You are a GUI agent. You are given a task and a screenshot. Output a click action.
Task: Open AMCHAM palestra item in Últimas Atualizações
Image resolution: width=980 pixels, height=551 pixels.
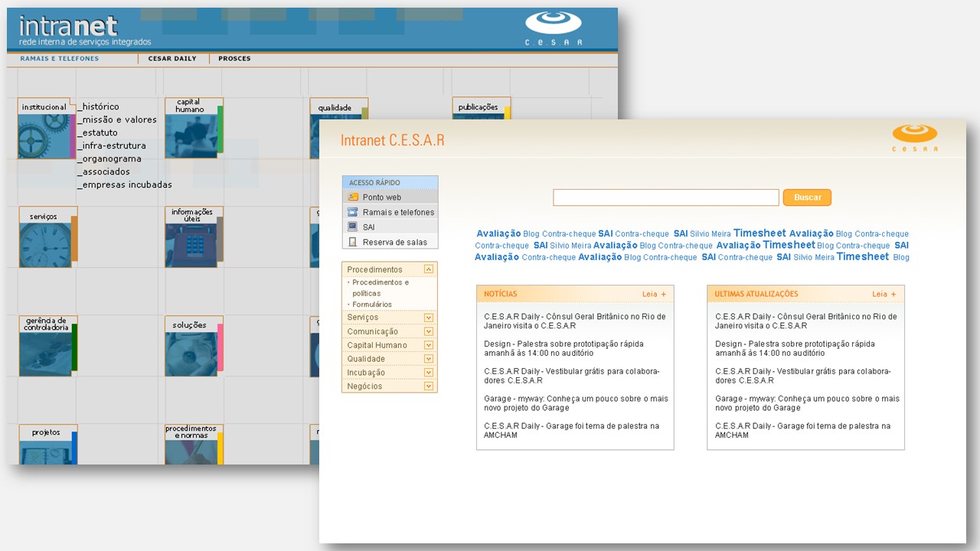pyautogui.click(x=803, y=430)
